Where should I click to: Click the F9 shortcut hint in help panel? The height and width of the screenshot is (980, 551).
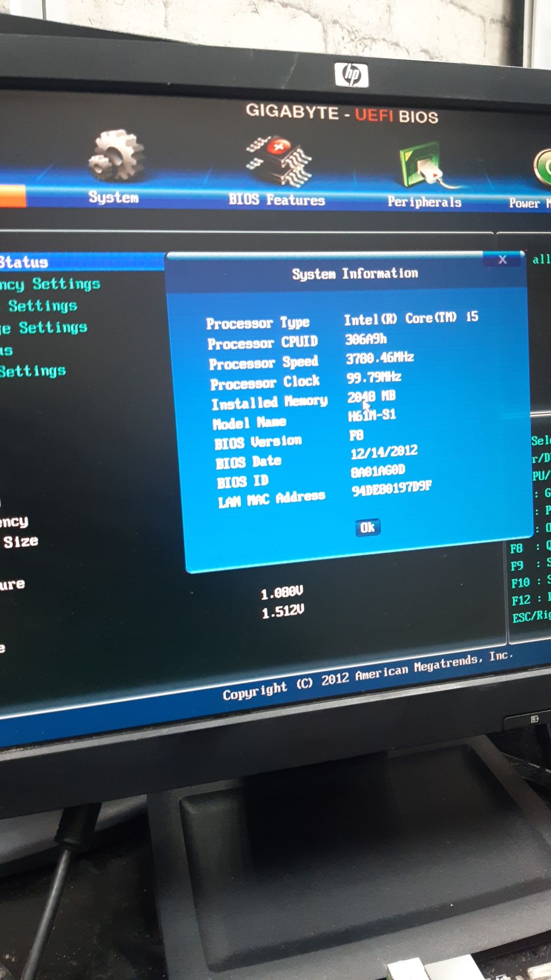(x=531, y=565)
